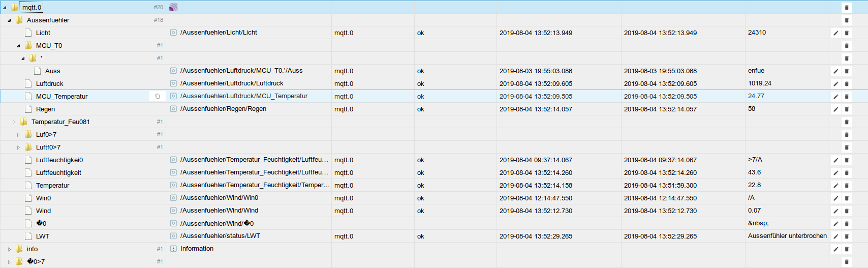Delete the Aussenfuehler folder
868x268 pixels.
coord(847,20)
